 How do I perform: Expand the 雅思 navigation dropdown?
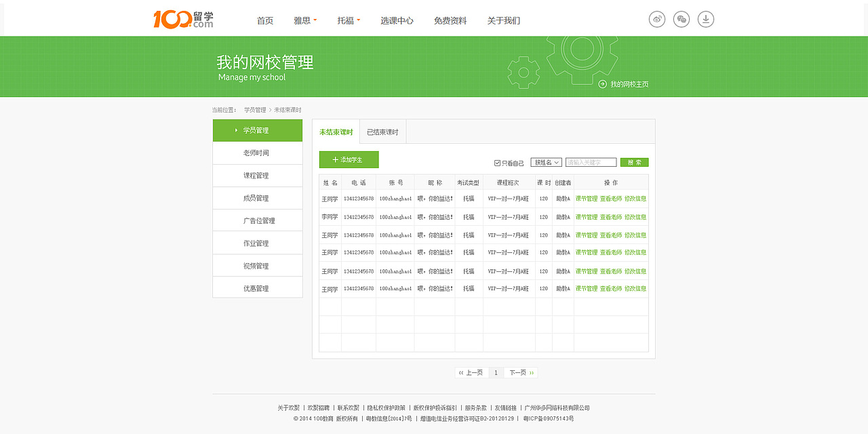click(x=304, y=20)
